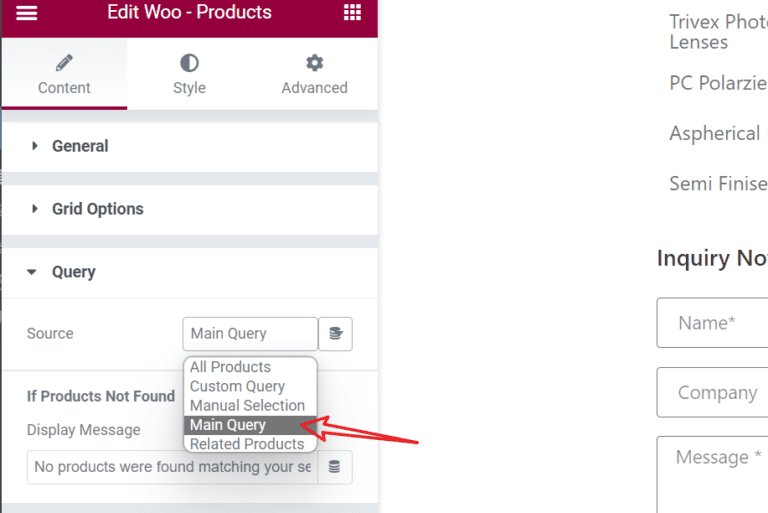Collapse the Query section
Viewport: 768px width, 513px height.
tap(73, 272)
